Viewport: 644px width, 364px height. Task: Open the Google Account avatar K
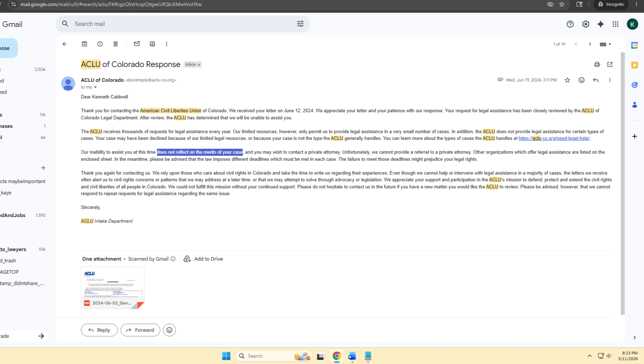(x=632, y=24)
